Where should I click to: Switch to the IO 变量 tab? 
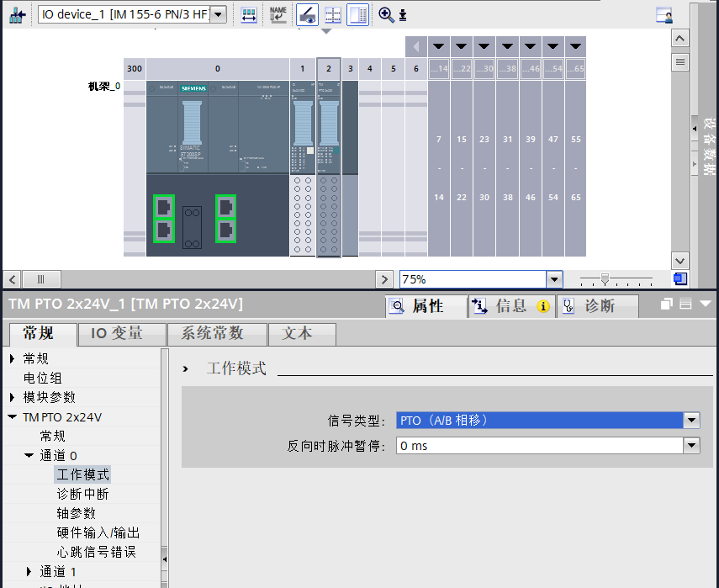point(117,334)
